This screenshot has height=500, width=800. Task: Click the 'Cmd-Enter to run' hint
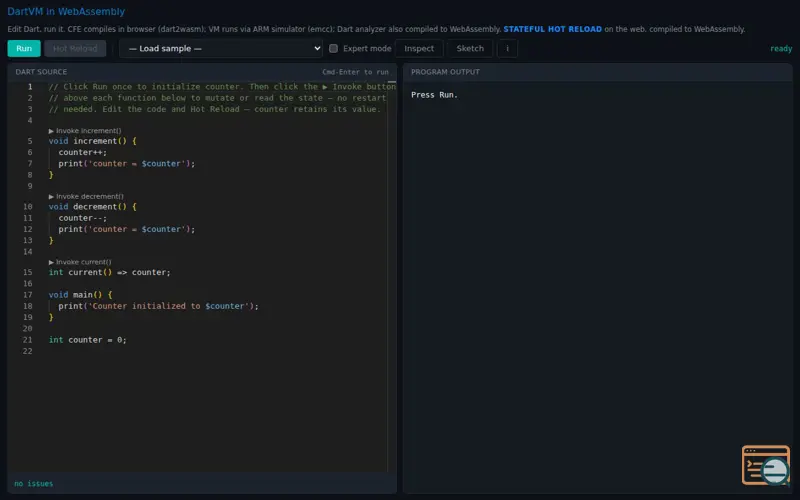tap(355, 72)
